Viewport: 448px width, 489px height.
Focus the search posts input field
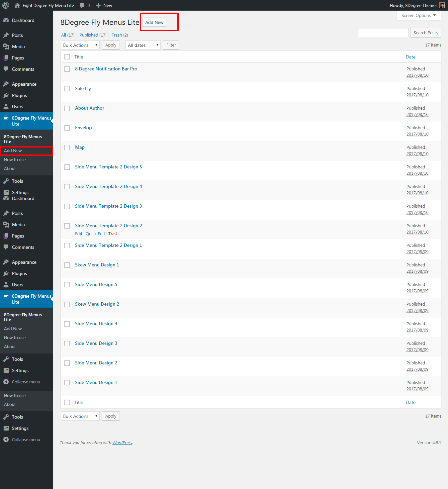click(x=383, y=33)
